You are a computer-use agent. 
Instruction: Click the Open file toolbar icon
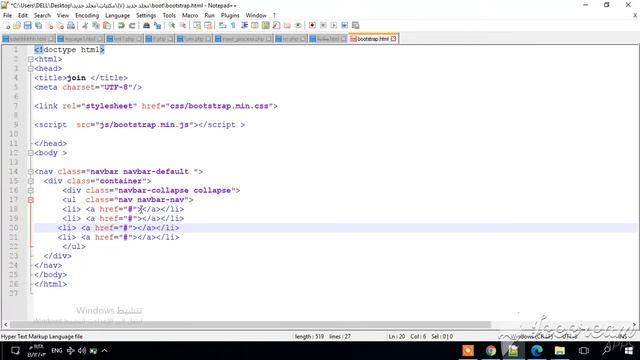17,25
